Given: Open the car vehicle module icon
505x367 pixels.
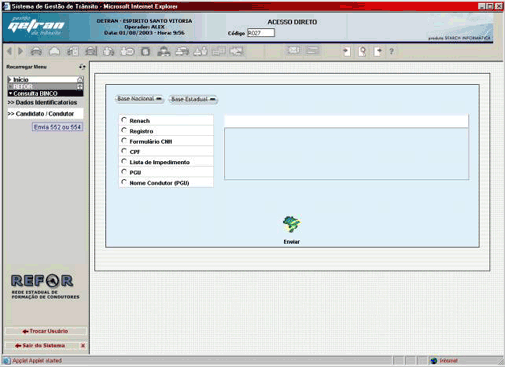Looking at the screenshot, I should click(x=36, y=51).
